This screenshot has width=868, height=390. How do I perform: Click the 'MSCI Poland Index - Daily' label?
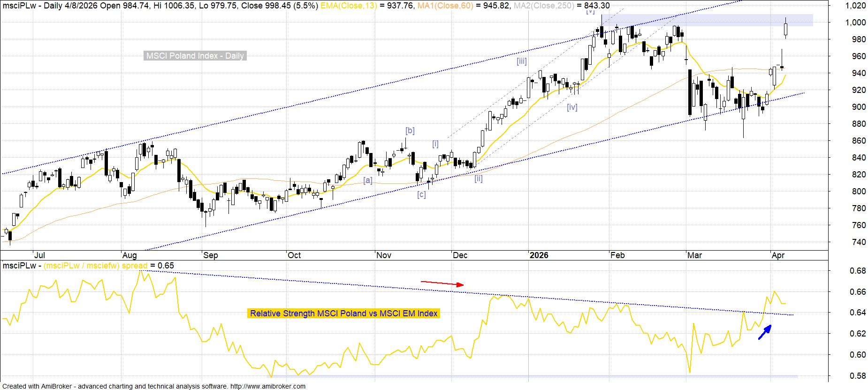[x=195, y=56]
